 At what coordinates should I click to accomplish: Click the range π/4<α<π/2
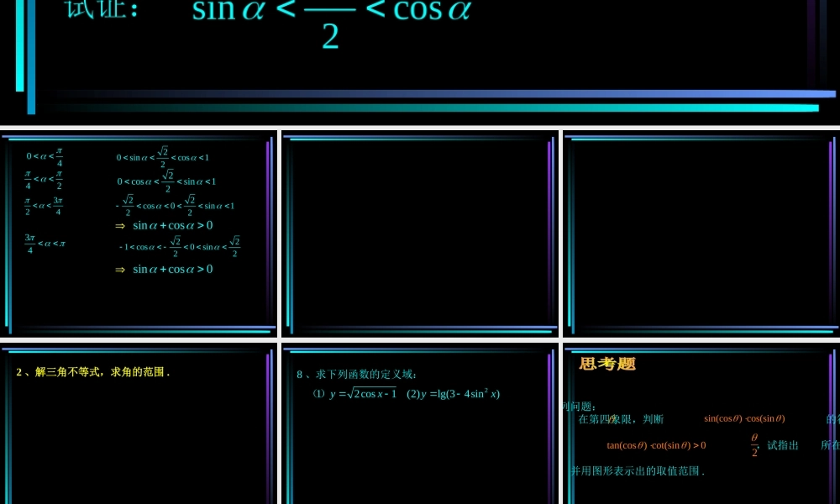44,180
